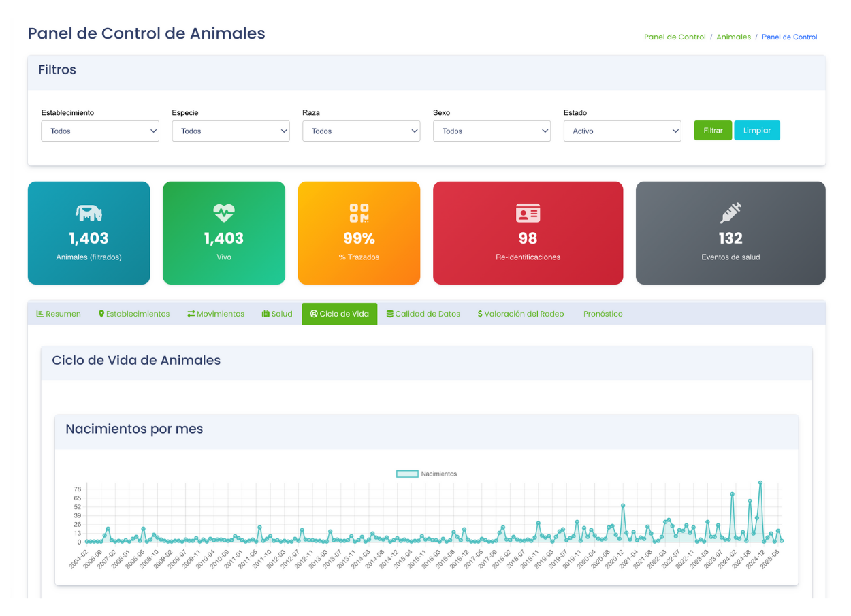Open the Establecimiento dropdown
851x616 pixels.
[x=100, y=131]
